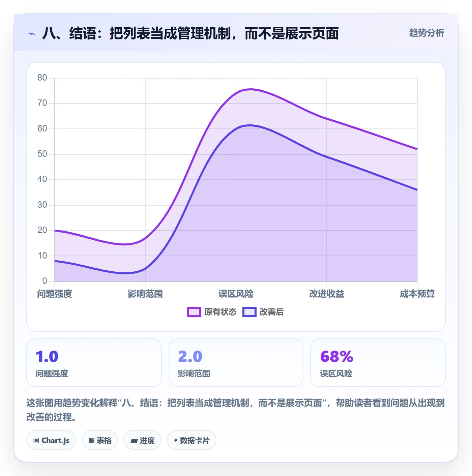
Task: Open the 2.0 影响范围 stat card
Action: coord(236,363)
